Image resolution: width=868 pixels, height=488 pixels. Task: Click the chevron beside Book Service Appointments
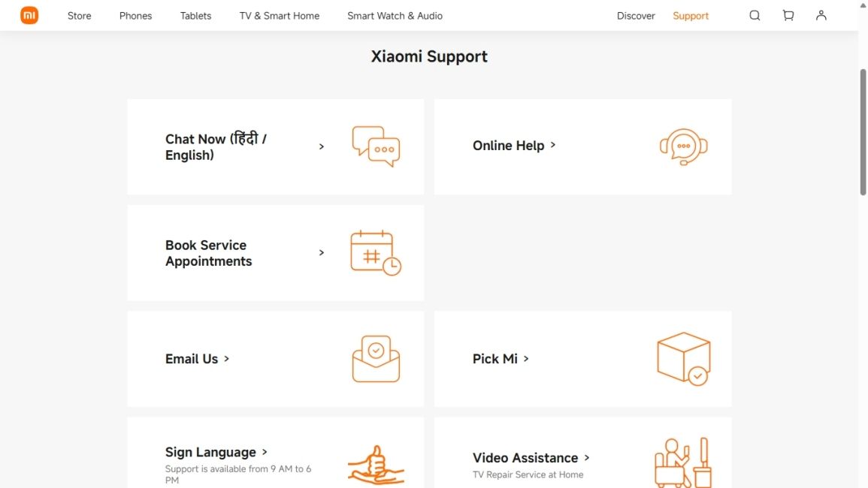[321, 253]
